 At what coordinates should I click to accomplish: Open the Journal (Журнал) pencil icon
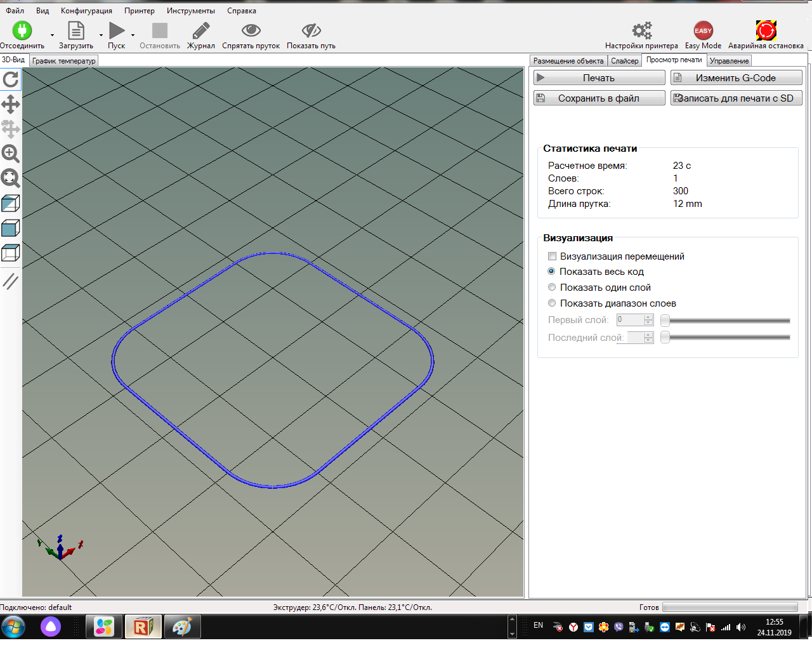tap(201, 30)
